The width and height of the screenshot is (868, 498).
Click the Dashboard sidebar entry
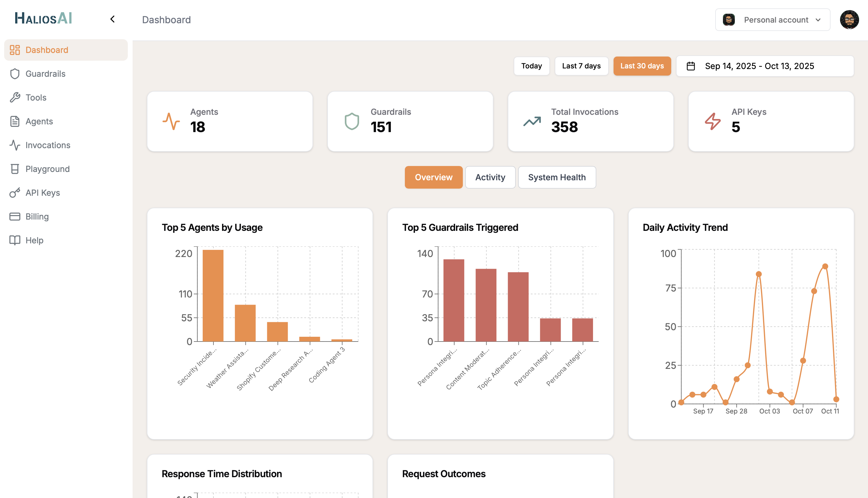[46, 50]
